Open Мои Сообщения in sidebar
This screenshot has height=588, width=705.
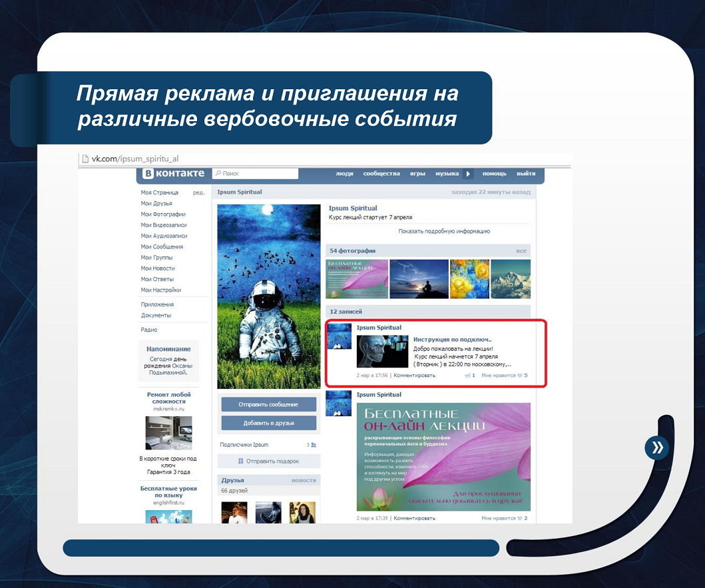tap(162, 246)
